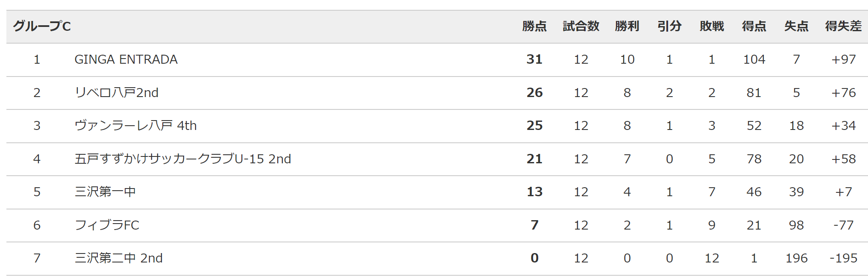Click the 失点 column header
The width and height of the screenshot is (868, 280).
point(796,27)
